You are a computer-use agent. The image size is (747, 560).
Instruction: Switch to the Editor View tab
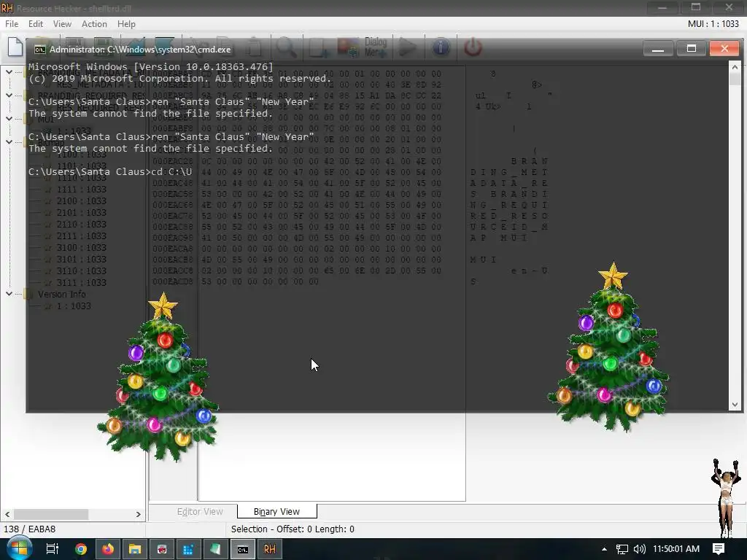(x=200, y=511)
